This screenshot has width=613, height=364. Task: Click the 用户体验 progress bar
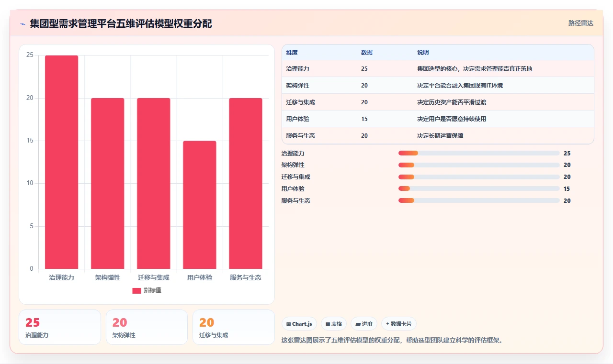479,188
